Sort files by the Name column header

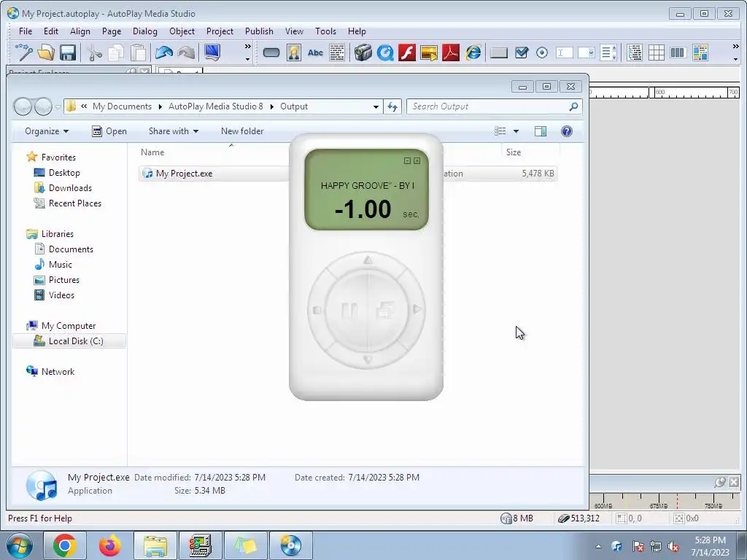point(152,152)
